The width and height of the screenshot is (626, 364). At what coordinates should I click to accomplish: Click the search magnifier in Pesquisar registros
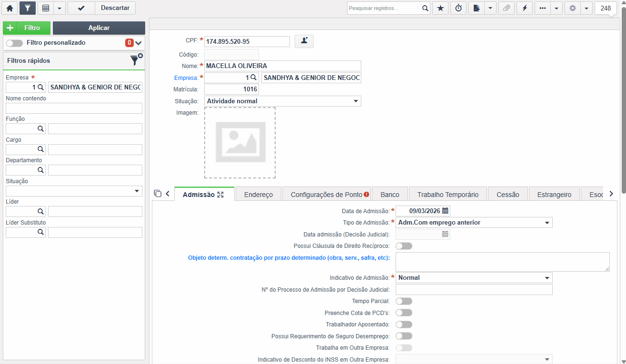pyautogui.click(x=425, y=8)
